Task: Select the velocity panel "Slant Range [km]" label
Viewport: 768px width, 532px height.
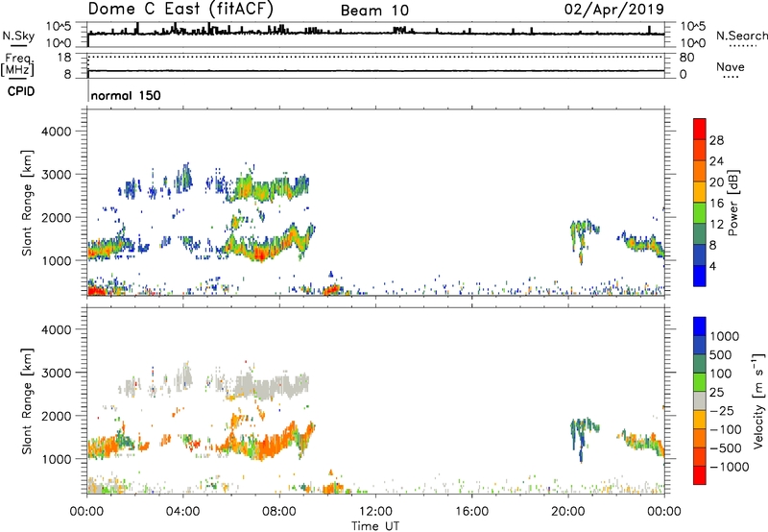Action: pos(27,400)
